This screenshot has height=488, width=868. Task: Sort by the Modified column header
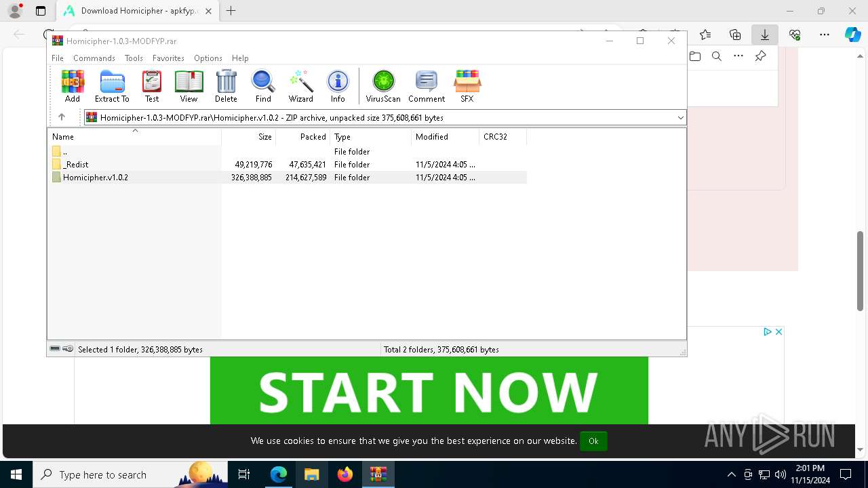445,136
